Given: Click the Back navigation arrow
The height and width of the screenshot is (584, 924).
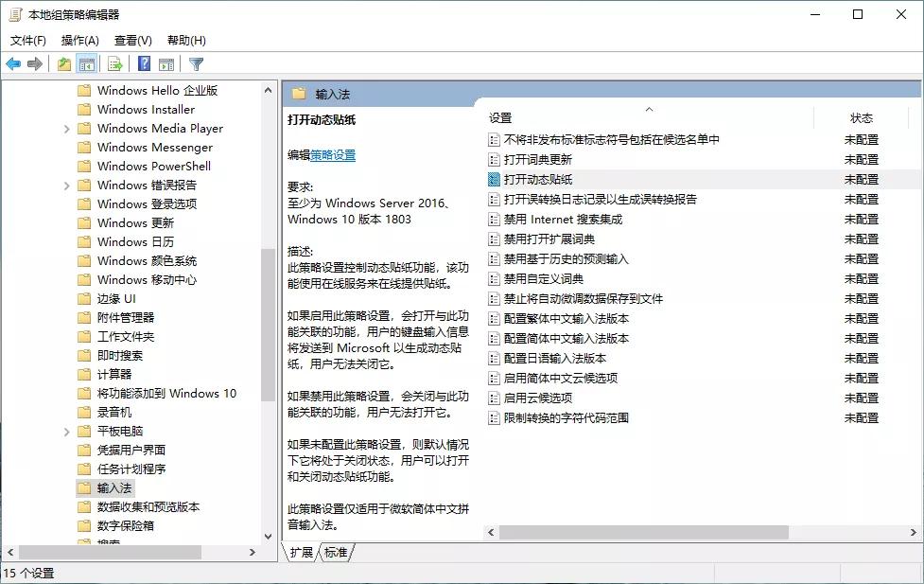Looking at the screenshot, I should pyautogui.click(x=13, y=63).
